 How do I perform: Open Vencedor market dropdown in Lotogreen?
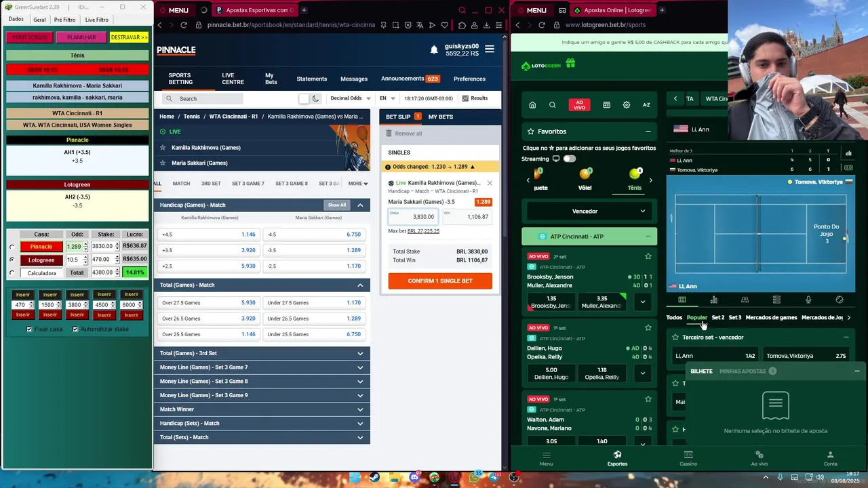point(589,211)
